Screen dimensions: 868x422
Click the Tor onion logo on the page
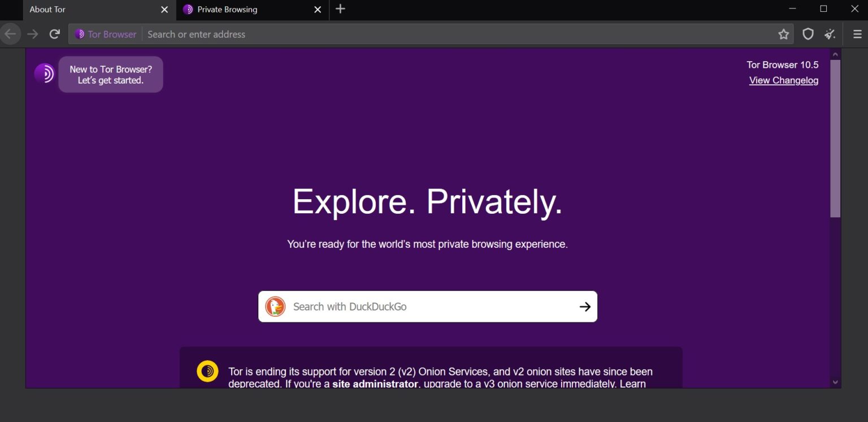44,74
